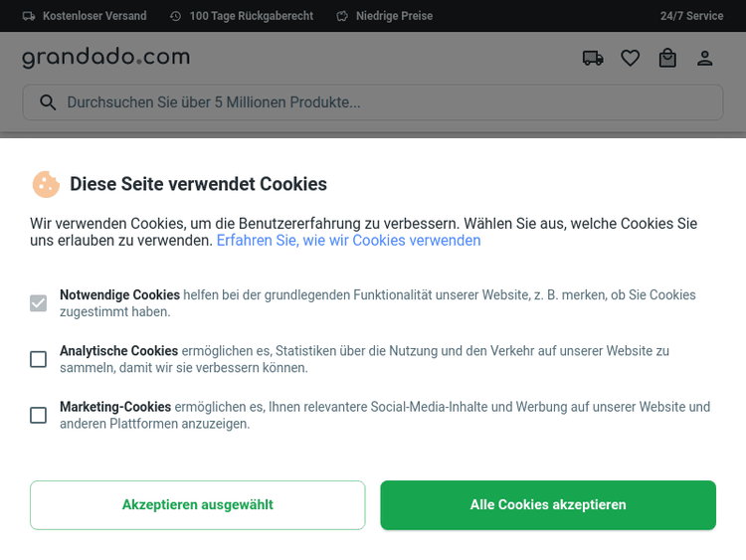Click the 24/7 Service text

point(691,16)
